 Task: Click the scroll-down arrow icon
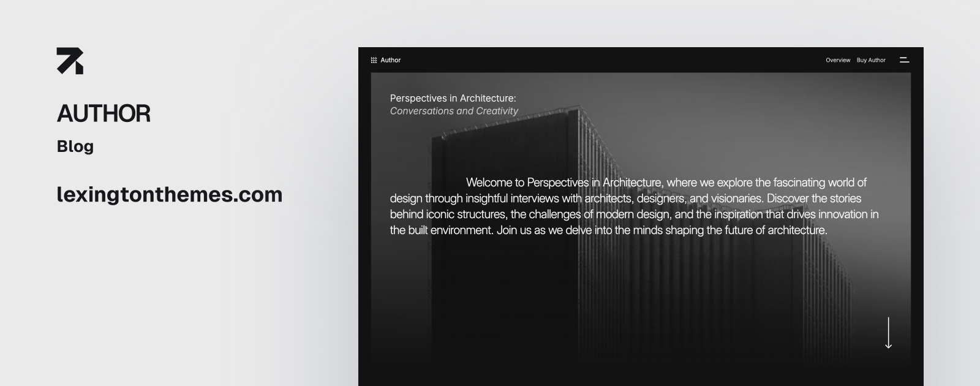888,333
